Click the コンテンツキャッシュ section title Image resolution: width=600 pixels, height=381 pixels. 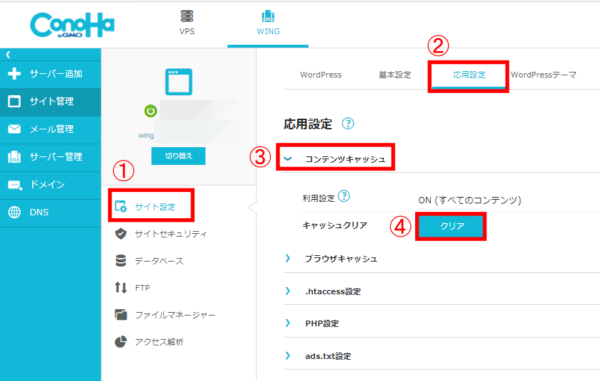coord(345,159)
